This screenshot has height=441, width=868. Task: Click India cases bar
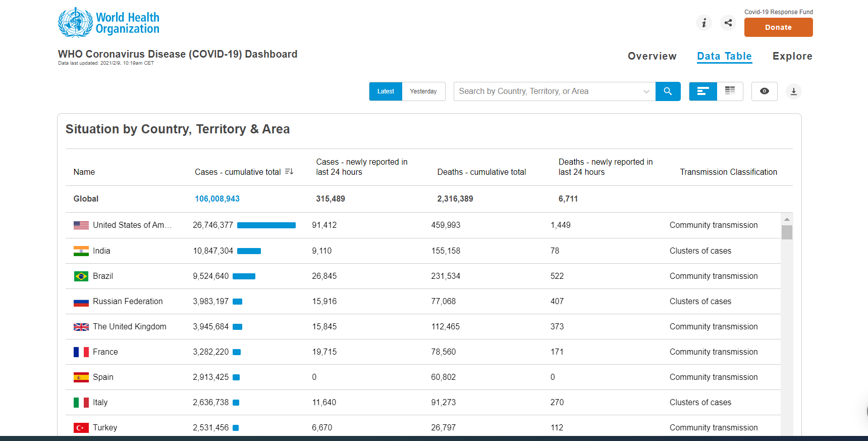pos(249,251)
